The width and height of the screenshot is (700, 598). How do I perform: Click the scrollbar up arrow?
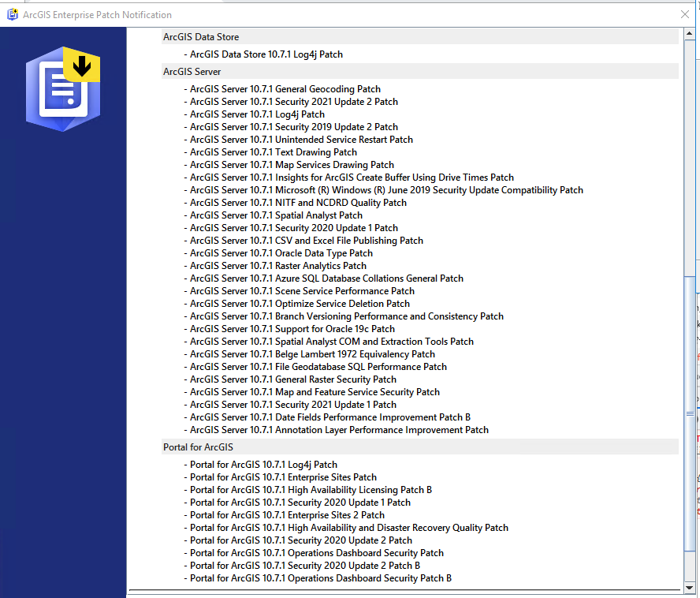[689, 33]
